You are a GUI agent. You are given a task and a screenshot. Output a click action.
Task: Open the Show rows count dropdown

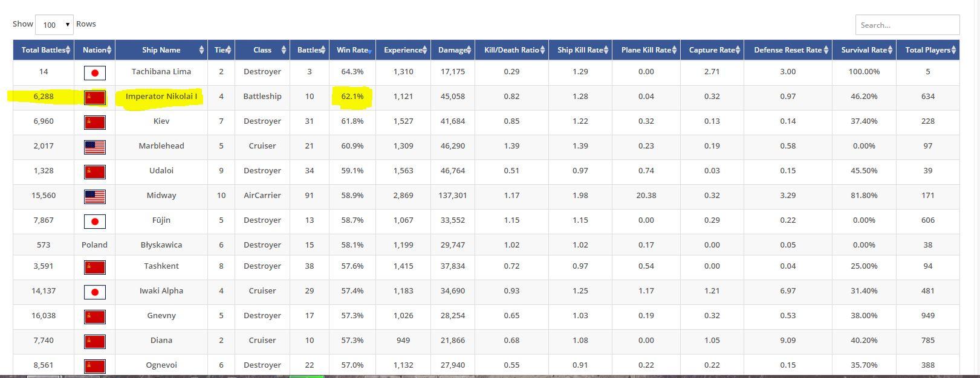coord(54,25)
